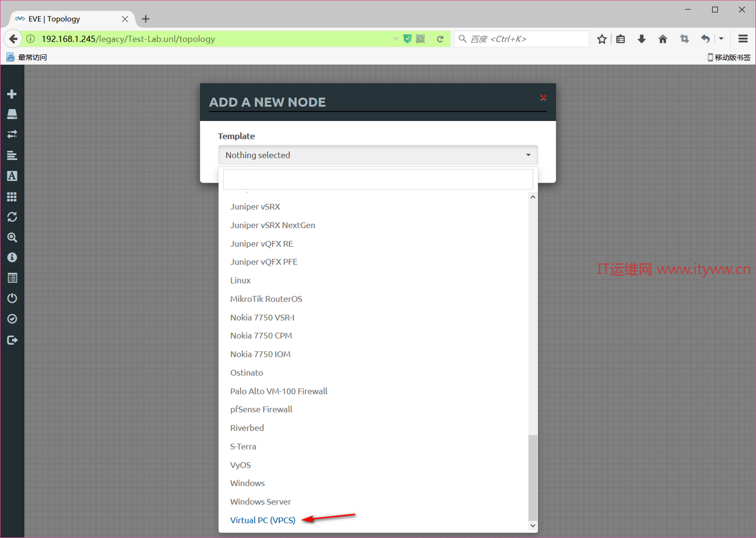
Task: Open the Add an object plus icon
Action: (x=12, y=94)
